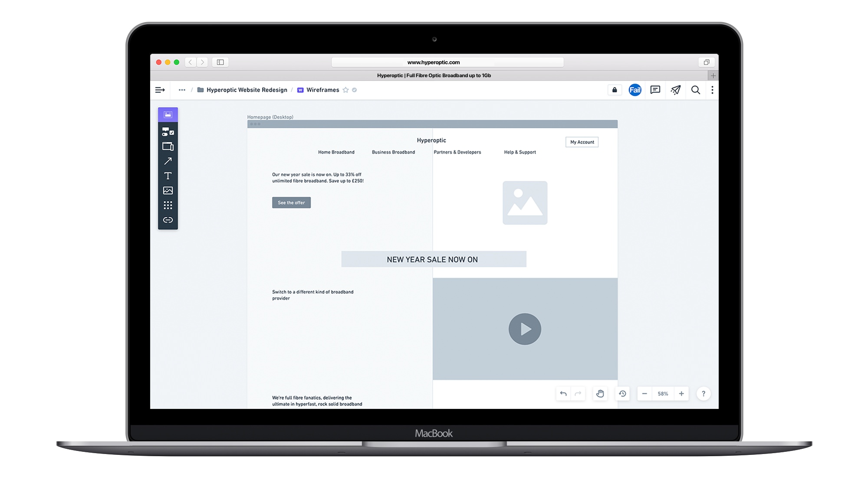Undo the last action
The height and width of the screenshot is (477, 868).
[x=563, y=394]
